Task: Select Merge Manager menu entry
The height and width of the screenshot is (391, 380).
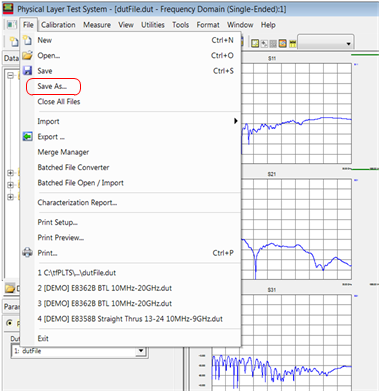Action: (x=63, y=152)
